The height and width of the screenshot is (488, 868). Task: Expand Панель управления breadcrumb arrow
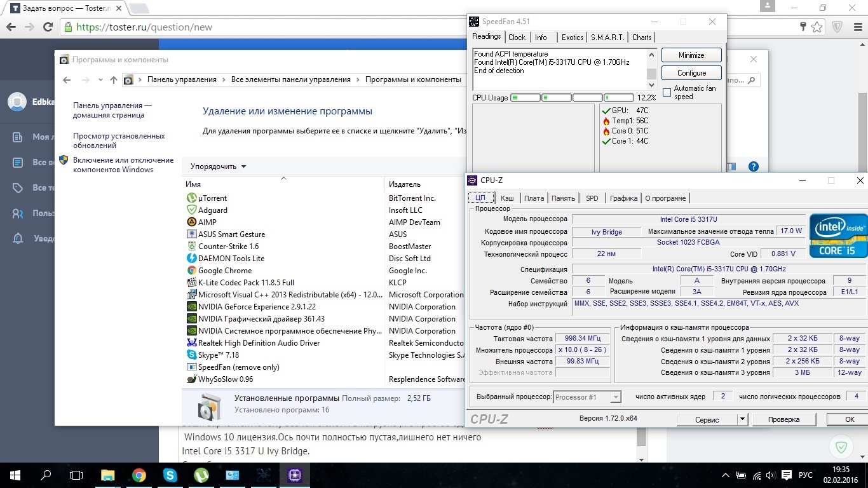(x=224, y=80)
